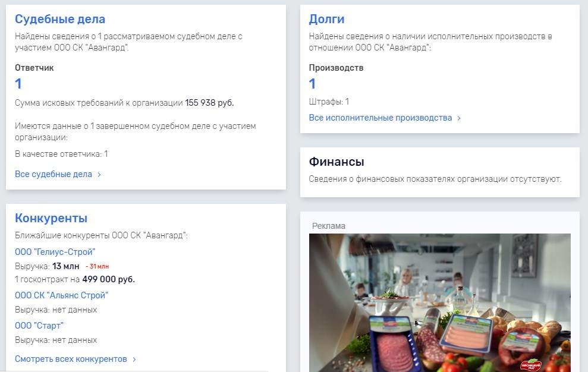
Task: Open competitor ООО СК "Альянс Строй"
Action: (61, 295)
